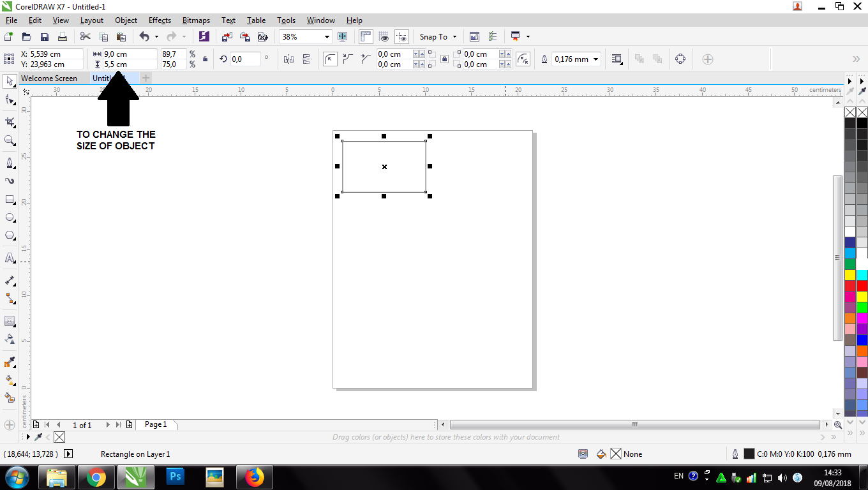
Task: Convert the rectangle to curves
Action: point(680,59)
